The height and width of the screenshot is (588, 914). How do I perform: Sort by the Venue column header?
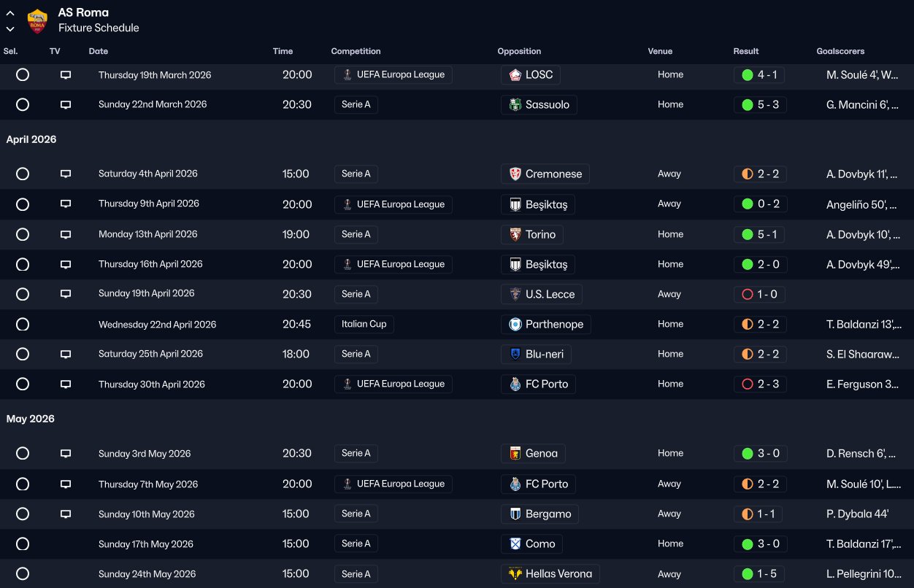tap(660, 51)
